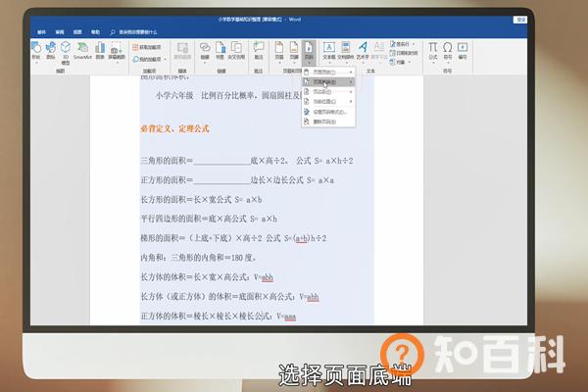
Task: Click the line 正方形的面积 formula
Action: pyautogui.click(x=237, y=180)
